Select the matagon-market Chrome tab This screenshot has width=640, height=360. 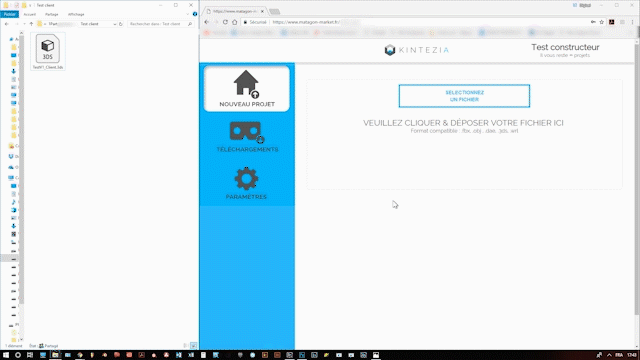[235, 11]
